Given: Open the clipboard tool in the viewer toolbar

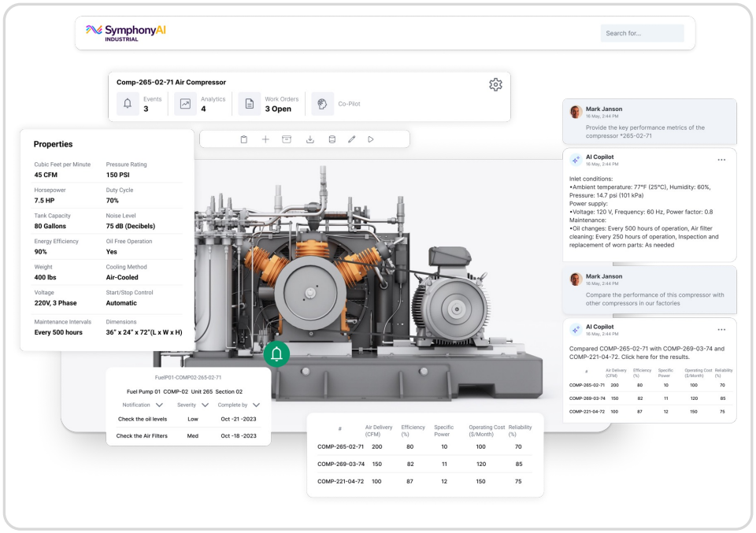Looking at the screenshot, I should (x=245, y=139).
